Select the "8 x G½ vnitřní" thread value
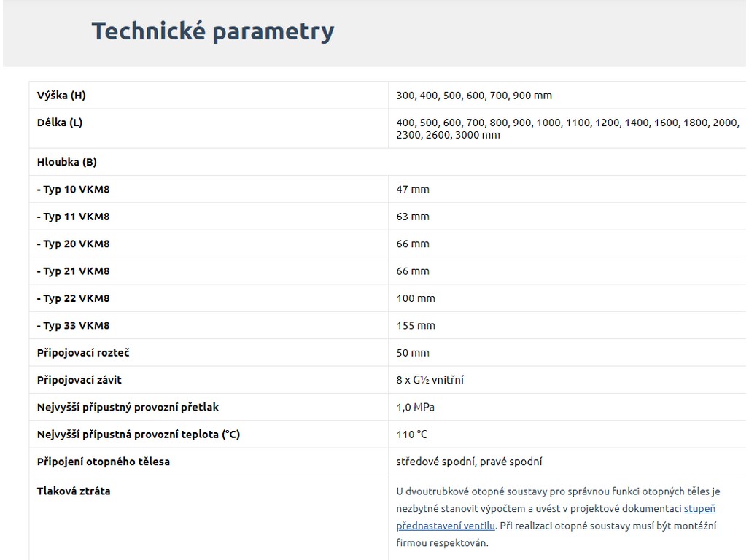Image resolution: width=749 pixels, height=560 pixels. (430, 380)
